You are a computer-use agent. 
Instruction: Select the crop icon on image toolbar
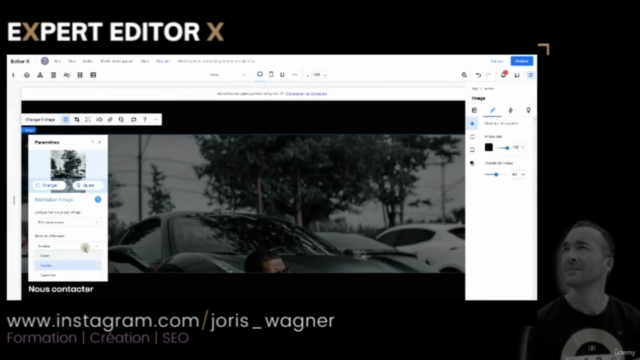click(x=77, y=120)
